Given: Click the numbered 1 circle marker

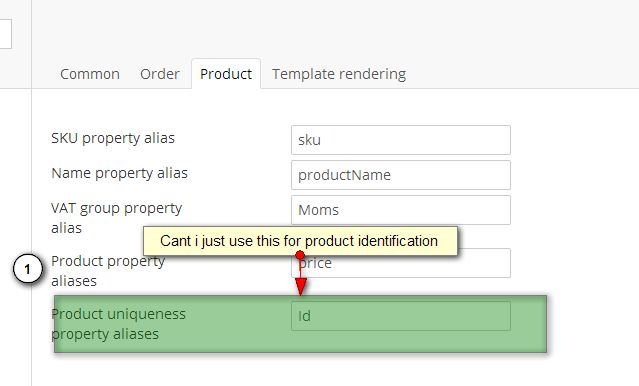Looking at the screenshot, I should click(27, 269).
